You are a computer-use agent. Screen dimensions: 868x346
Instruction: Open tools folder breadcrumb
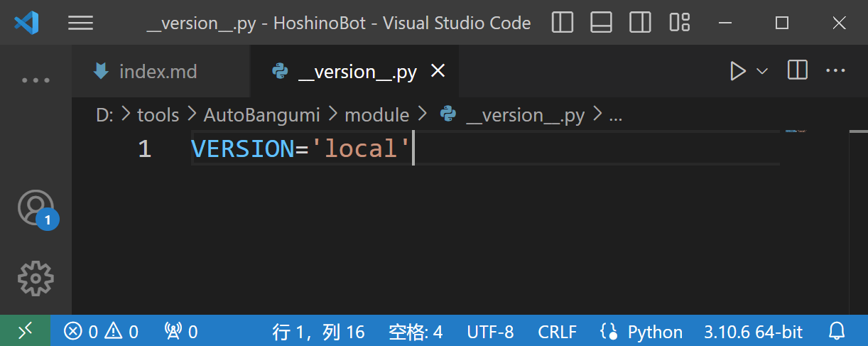click(158, 115)
